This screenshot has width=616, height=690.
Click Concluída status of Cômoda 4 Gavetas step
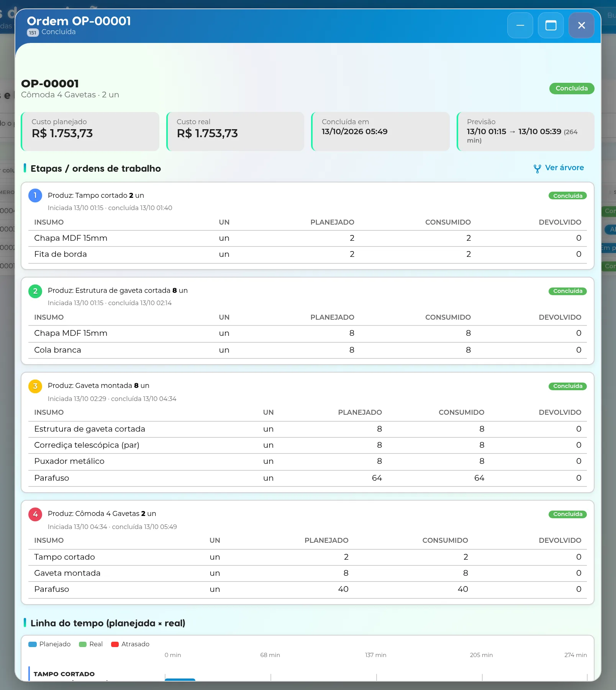tap(567, 514)
